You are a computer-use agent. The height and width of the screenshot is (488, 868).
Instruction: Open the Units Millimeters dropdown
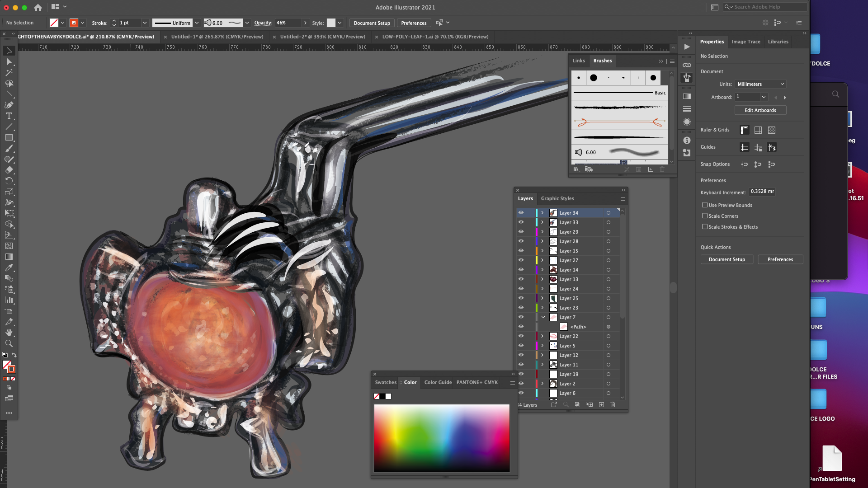pyautogui.click(x=760, y=84)
